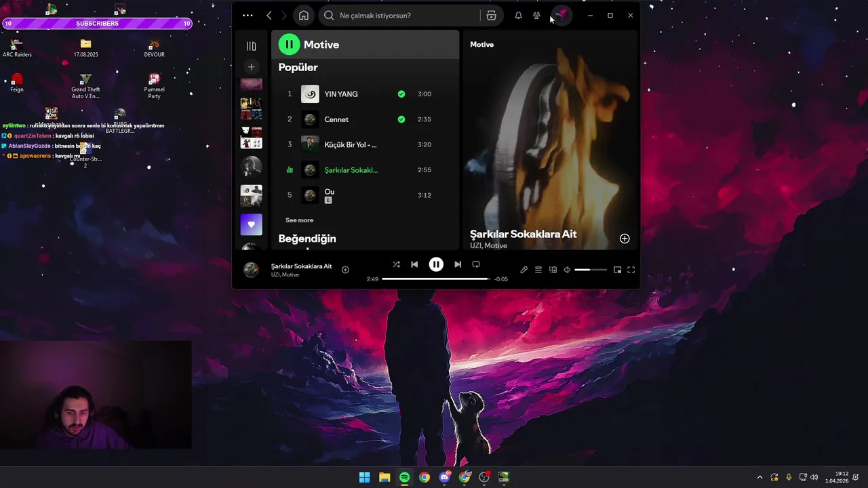
Task: Mute the volume speaker icon
Action: click(567, 270)
